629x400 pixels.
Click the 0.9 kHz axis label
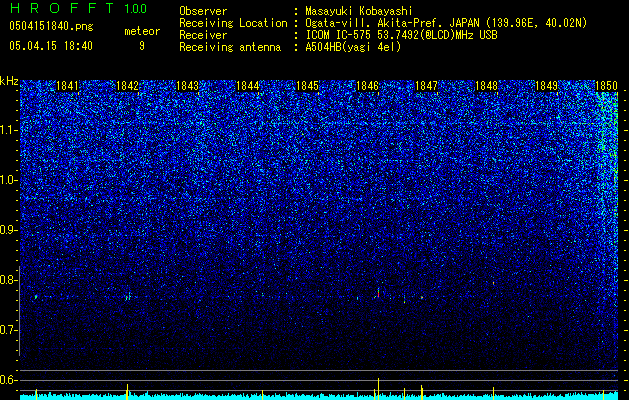click(x=9, y=230)
